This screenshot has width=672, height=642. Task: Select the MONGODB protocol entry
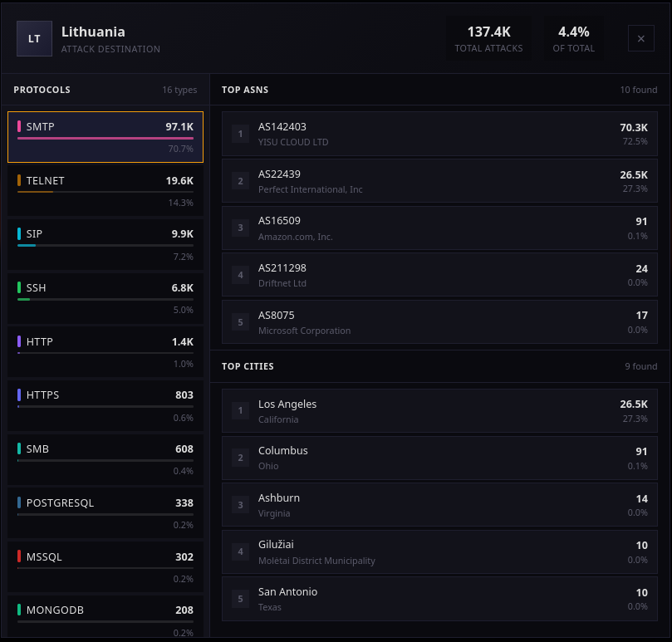coord(105,619)
